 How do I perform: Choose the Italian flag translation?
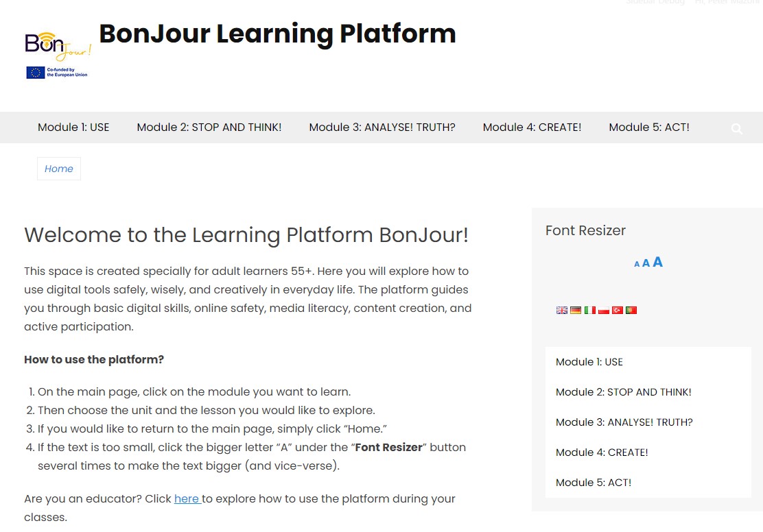pyautogui.click(x=590, y=311)
